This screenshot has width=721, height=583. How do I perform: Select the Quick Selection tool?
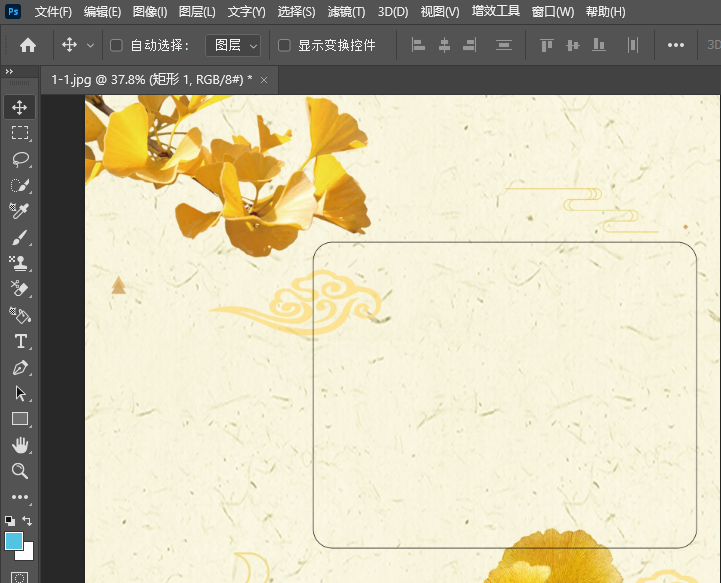(x=20, y=185)
